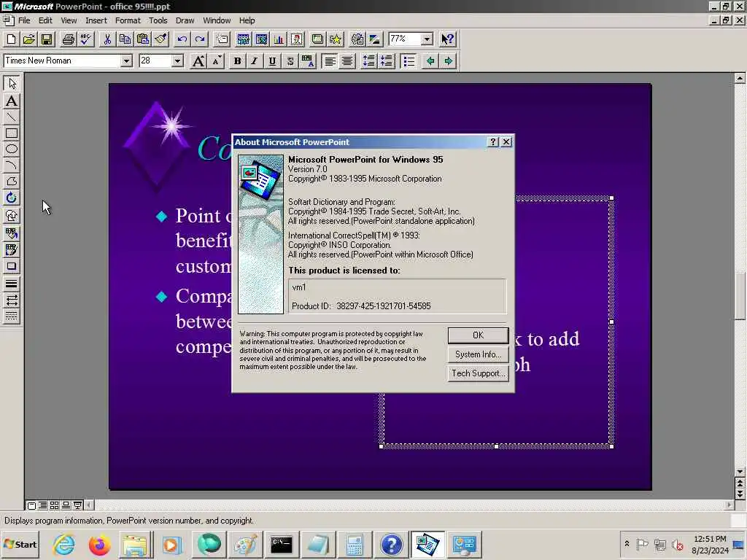Image resolution: width=747 pixels, height=560 pixels.
Task: Demote text with green right arrow
Action: click(x=448, y=61)
